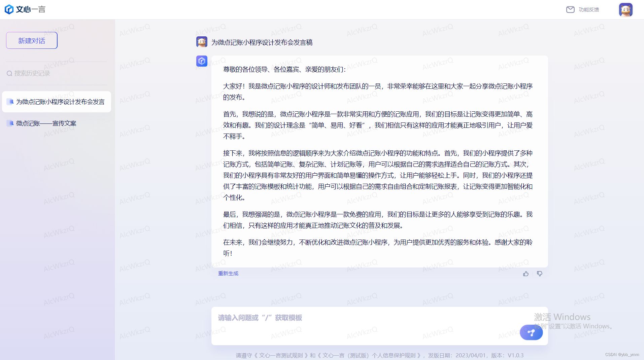Open the 文心一言测试规则 link
The height and width of the screenshot is (360, 644).
[281, 355]
